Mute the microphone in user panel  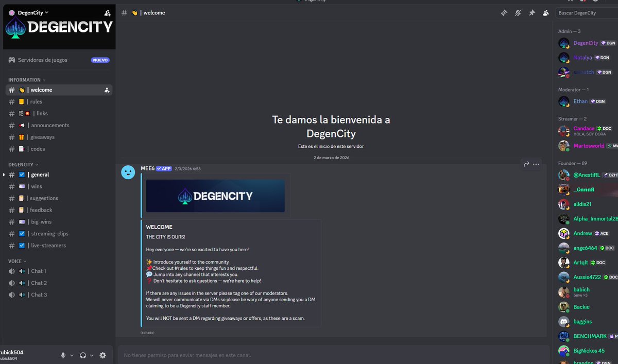pyautogui.click(x=63, y=355)
